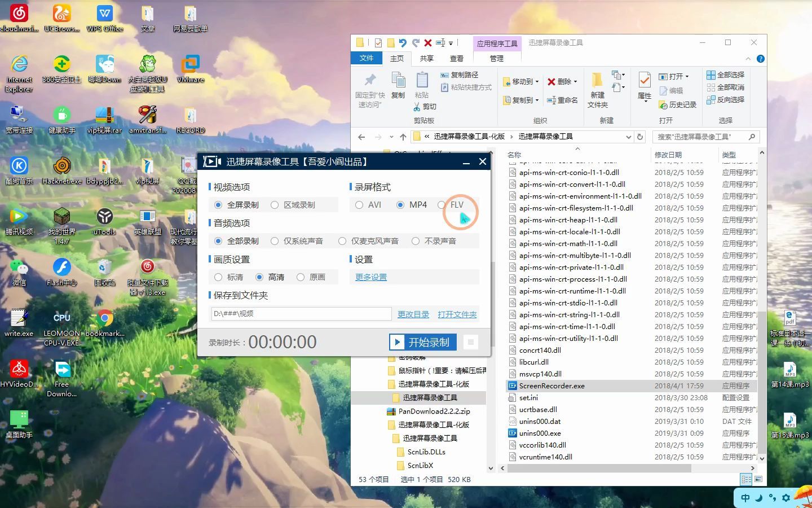Click the Redo icon in Explorer quick access toolbar
This screenshot has width=812, height=508.
(416, 43)
